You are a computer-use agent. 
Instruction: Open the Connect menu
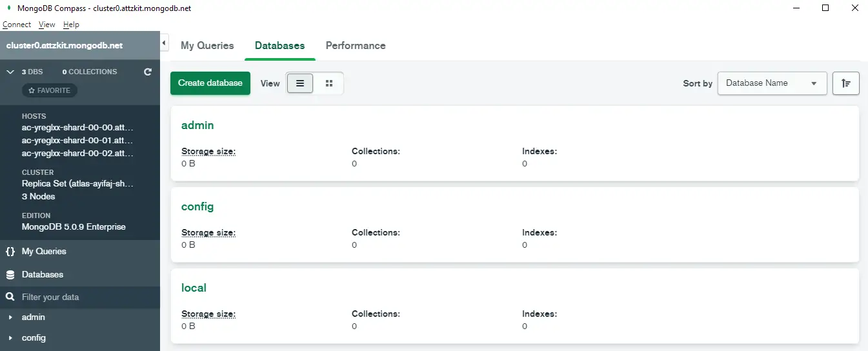coord(17,25)
